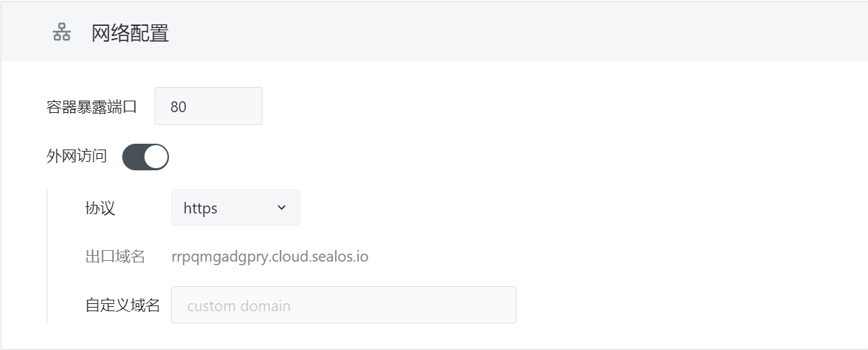The image size is (868, 350).
Task: Disable the 外网访问 external access toggle
Action: (145, 157)
